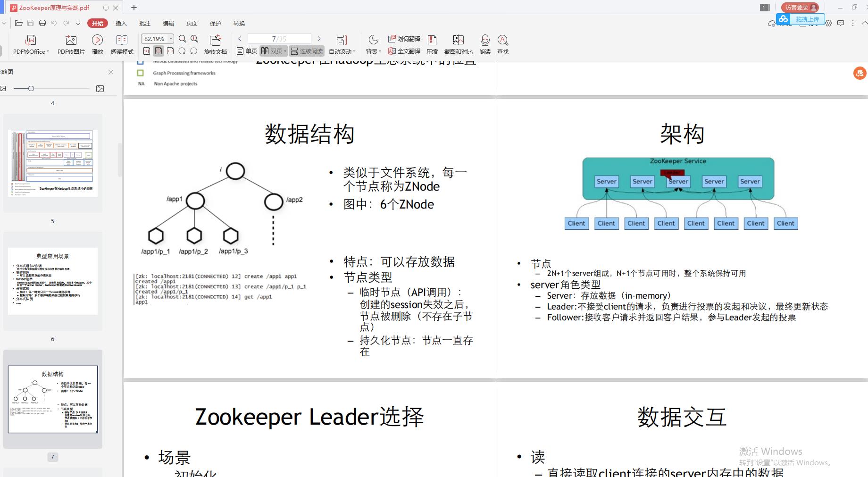
Task: Start 朗读 read-aloud feature
Action: 484,45
